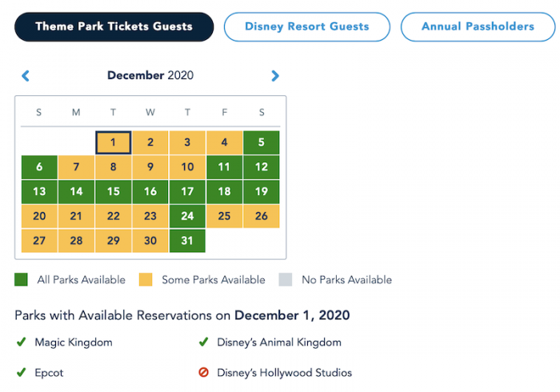Select December 24 on the calendar
The image size is (560, 392).
point(187,216)
